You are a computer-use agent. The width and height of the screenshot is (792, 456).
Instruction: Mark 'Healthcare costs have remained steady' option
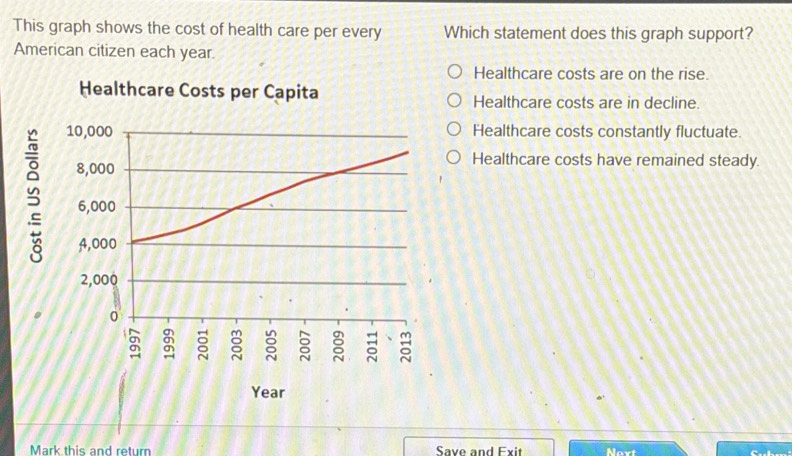(x=456, y=159)
